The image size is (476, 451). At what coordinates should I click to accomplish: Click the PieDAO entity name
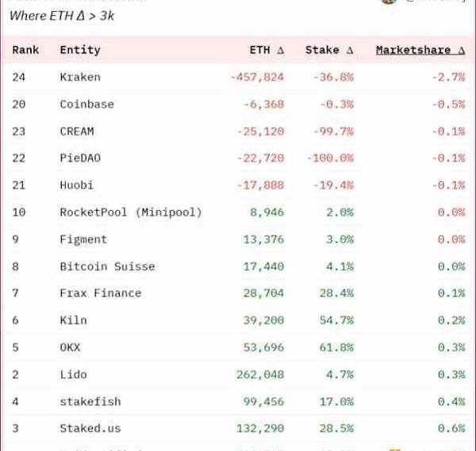(x=80, y=158)
